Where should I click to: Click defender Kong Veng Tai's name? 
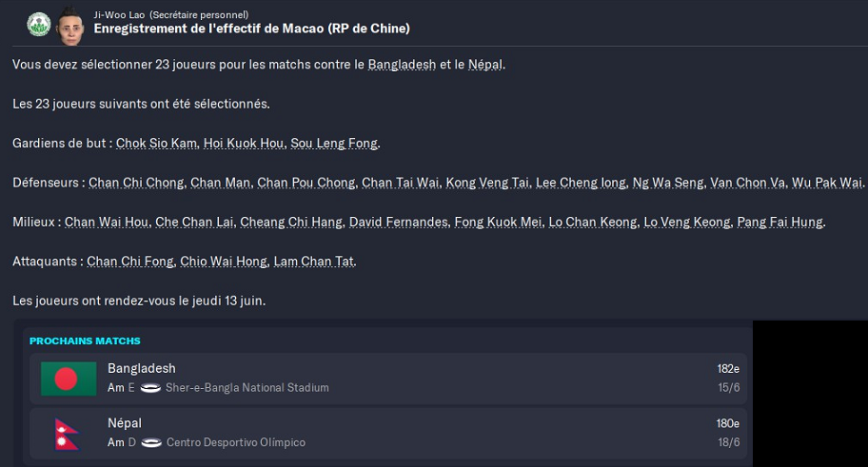(x=486, y=183)
